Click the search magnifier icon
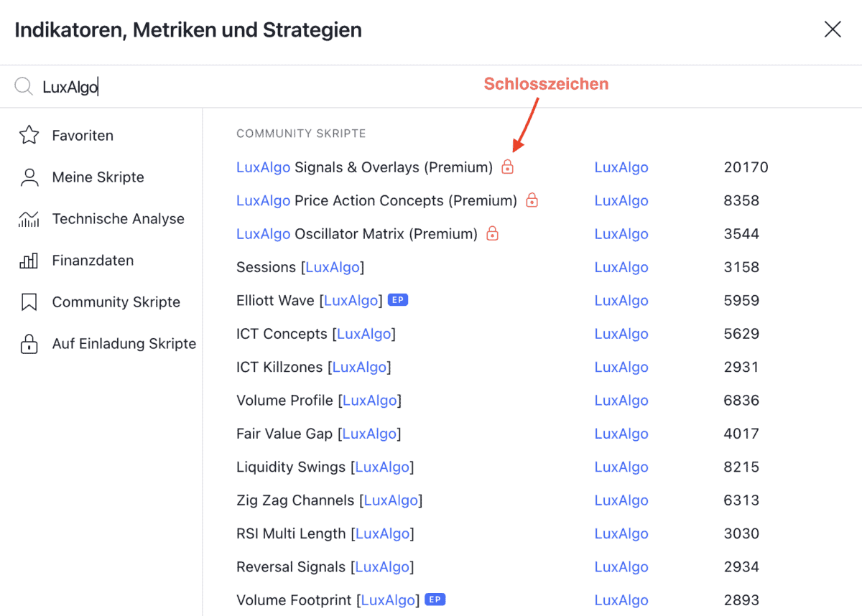The height and width of the screenshot is (616, 862). (24, 85)
